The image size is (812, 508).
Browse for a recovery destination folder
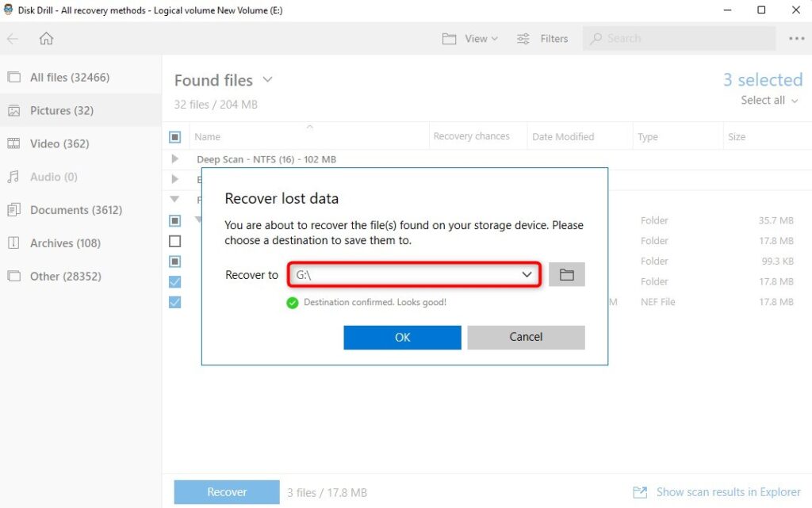point(566,274)
